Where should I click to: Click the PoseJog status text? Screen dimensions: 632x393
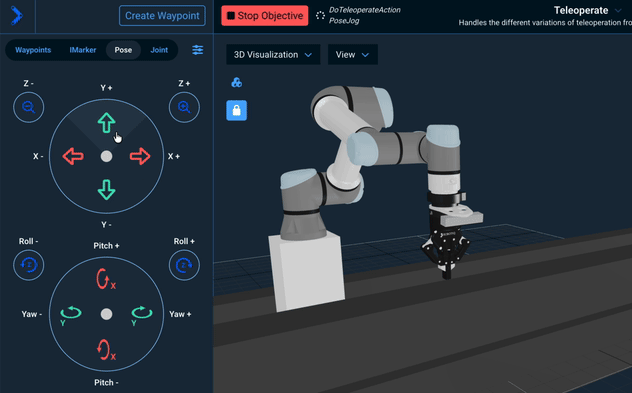pos(344,21)
